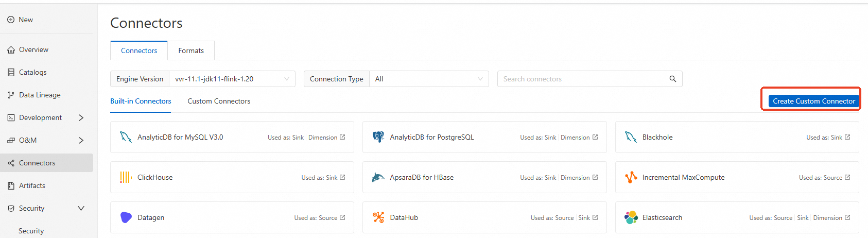This screenshot has width=868, height=238.
Task: Click the Catalogs icon in sidebar
Action: 11,72
